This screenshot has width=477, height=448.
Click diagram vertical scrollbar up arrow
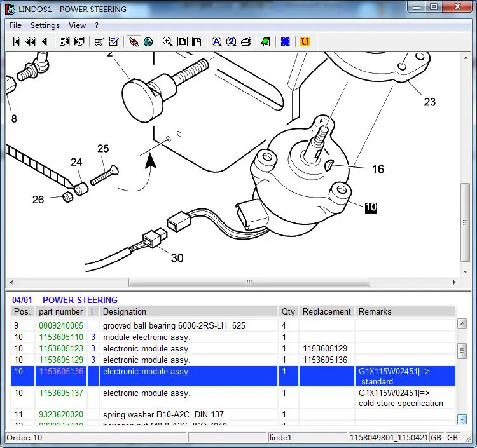(466, 57)
